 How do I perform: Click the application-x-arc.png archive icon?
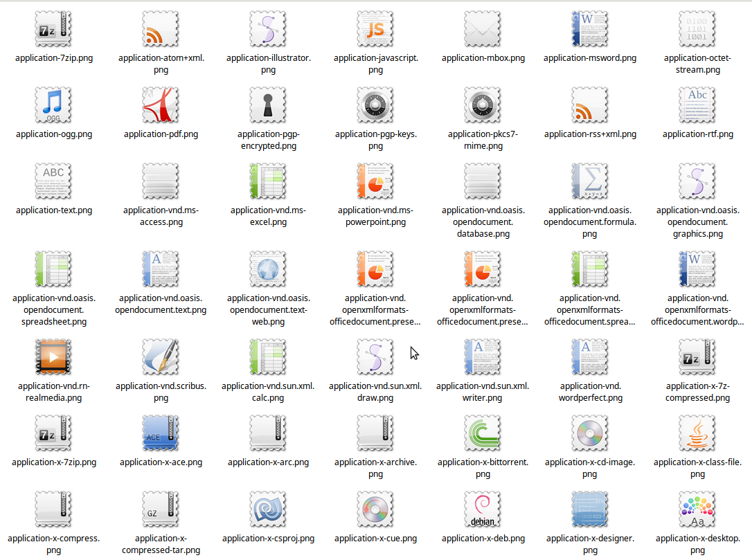click(268, 433)
